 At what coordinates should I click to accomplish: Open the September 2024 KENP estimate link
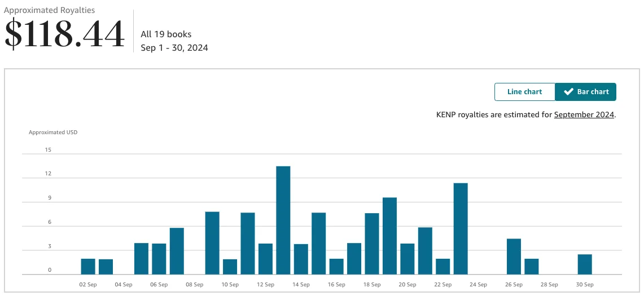pyautogui.click(x=584, y=114)
